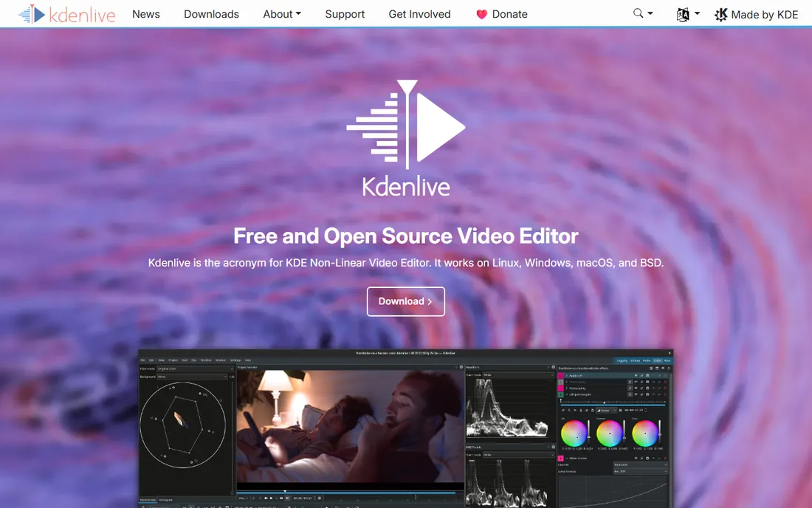812x508 pixels.
Task: Click the Kdenlive logo in the navbar
Action: pos(66,14)
